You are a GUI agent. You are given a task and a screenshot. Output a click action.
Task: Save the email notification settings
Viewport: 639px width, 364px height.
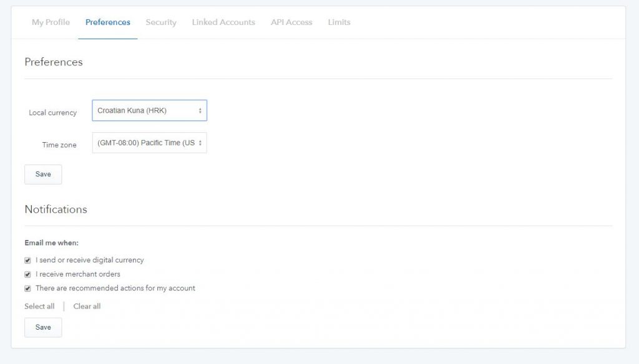coord(43,327)
